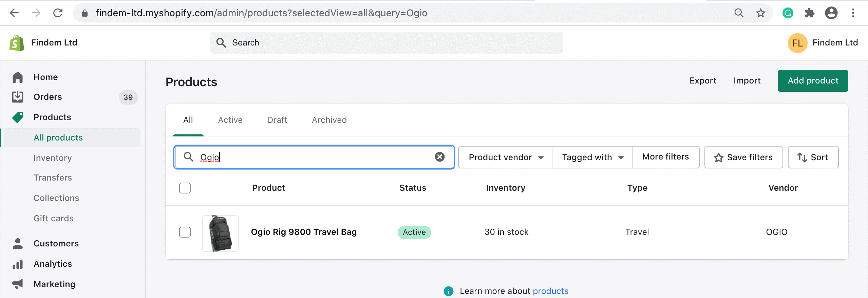
Task: Select all products with header checkbox
Action: pos(185,188)
